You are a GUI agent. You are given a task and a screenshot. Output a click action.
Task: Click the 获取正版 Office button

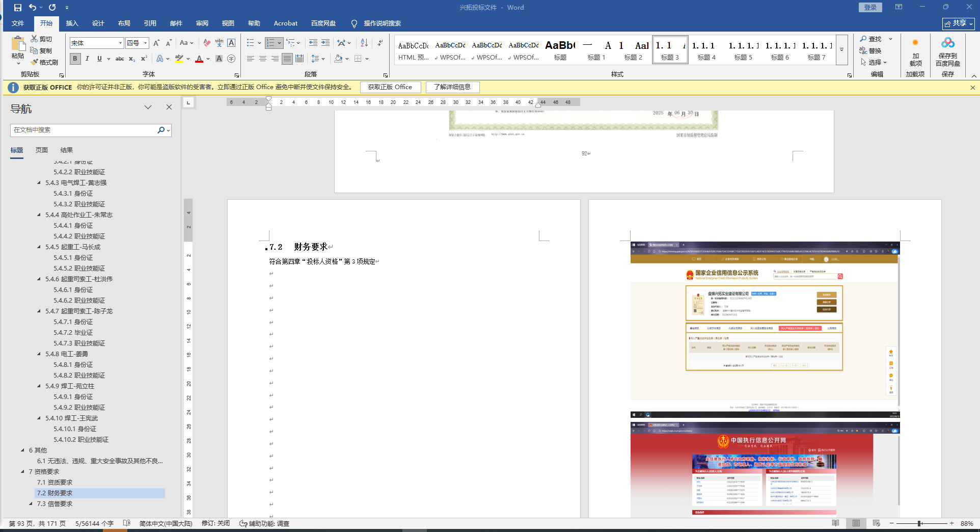pyautogui.click(x=390, y=87)
